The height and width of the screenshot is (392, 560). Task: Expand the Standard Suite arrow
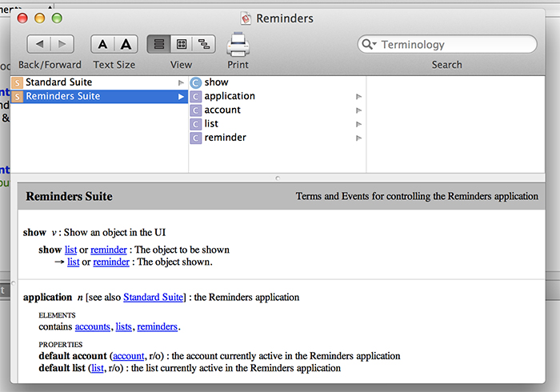pos(181,82)
